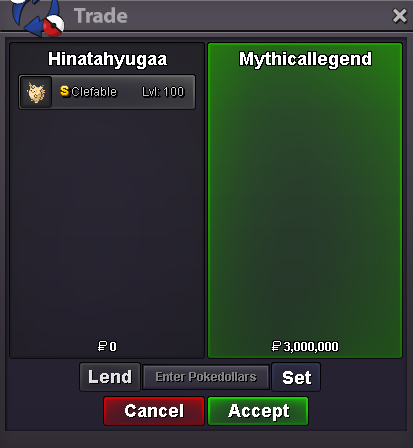Click Mythicallegend's green offer panel
The height and width of the screenshot is (448, 413).
[x=305, y=200]
